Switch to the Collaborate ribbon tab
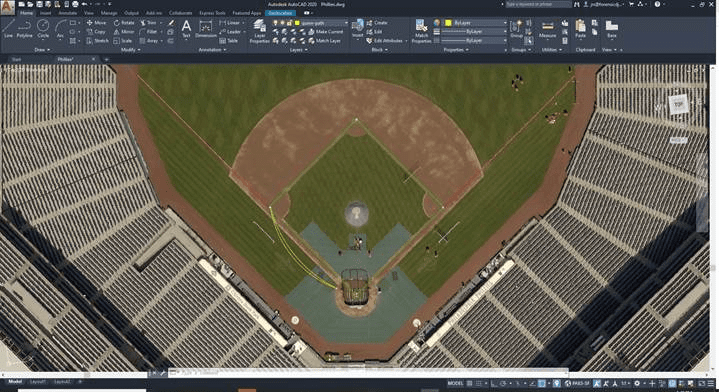Viewport: 719px width, 392px height. click(180, 13)
